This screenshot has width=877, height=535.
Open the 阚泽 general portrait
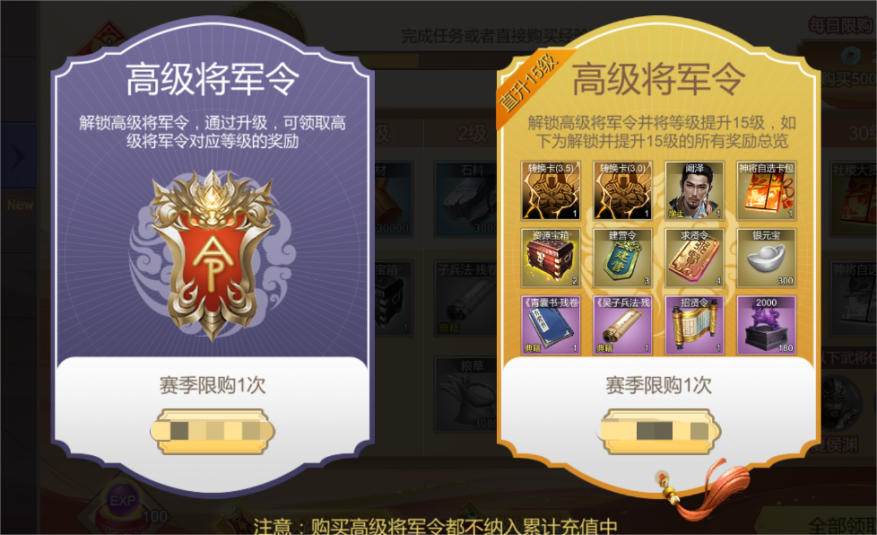pyautogui.click(x=695, y=191)
